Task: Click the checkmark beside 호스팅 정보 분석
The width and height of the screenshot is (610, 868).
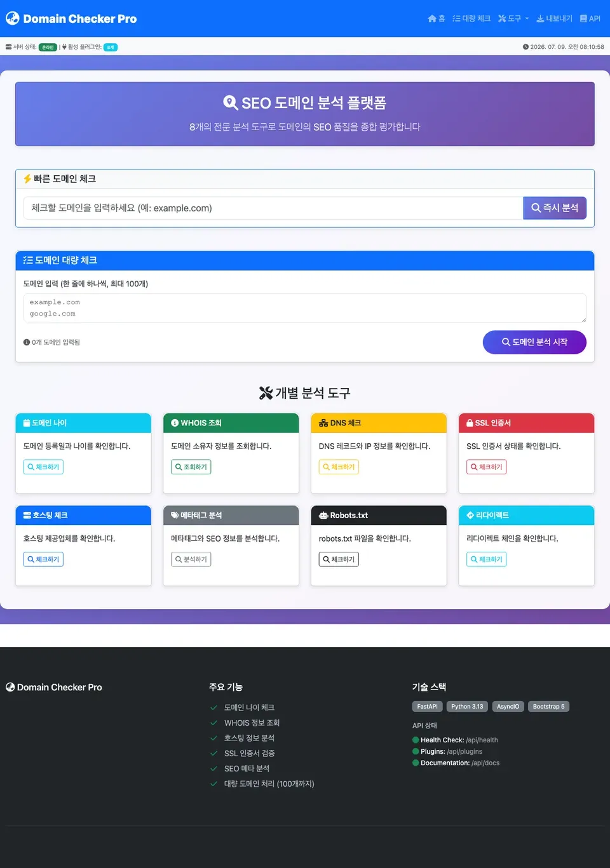Action: coord(214,738)
